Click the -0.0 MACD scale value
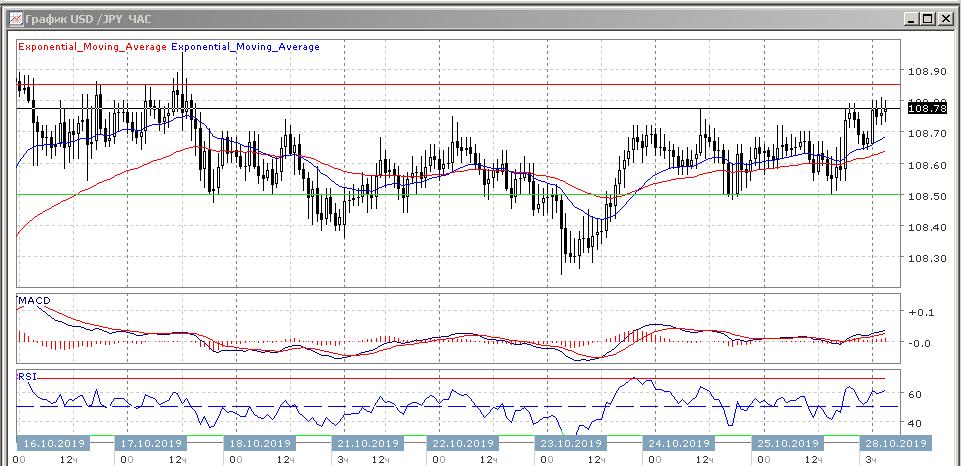Image resolution: width=961 pixels, height=466 pixels. [x=921, y=343]
